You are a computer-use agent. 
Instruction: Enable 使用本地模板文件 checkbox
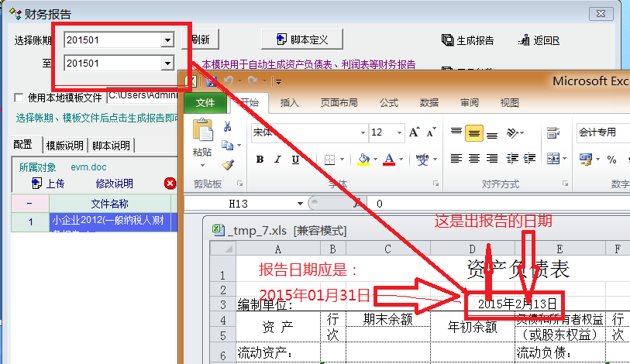tap(20, 98)
